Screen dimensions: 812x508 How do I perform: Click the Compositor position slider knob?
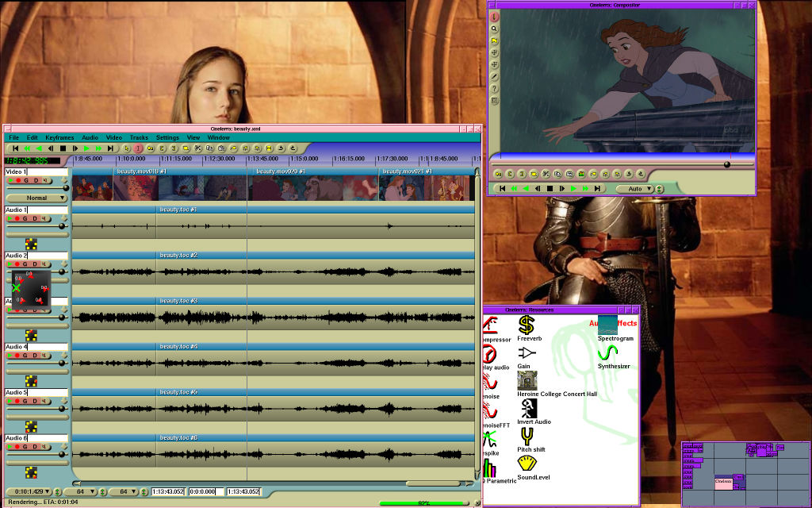point(727,164)
